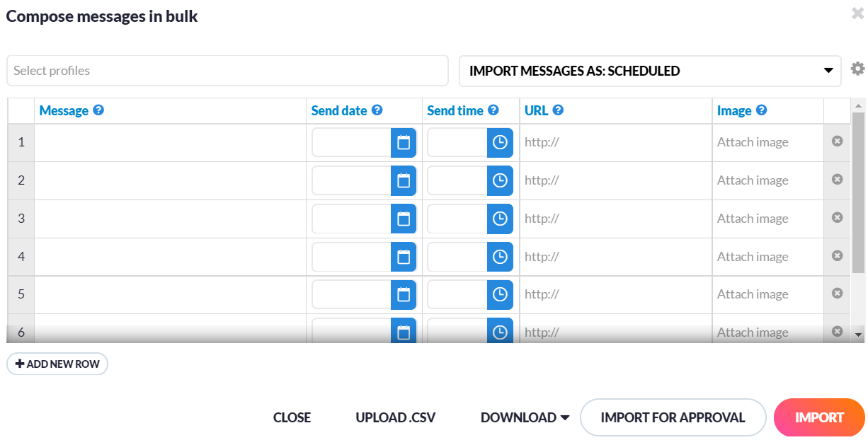Select row number 4 header
This screenshot has height=440, width=868.
tap(21, 257)
